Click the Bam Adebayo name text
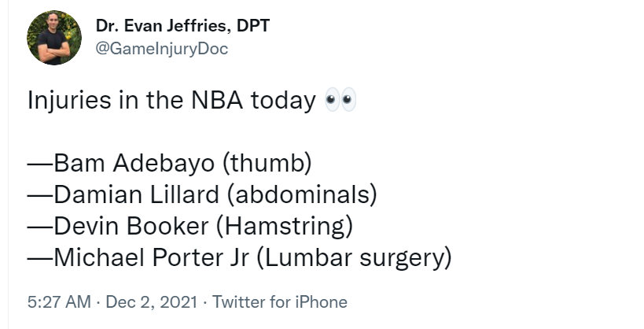This screenshot has height=329, width=644. [x=134, y=163]
